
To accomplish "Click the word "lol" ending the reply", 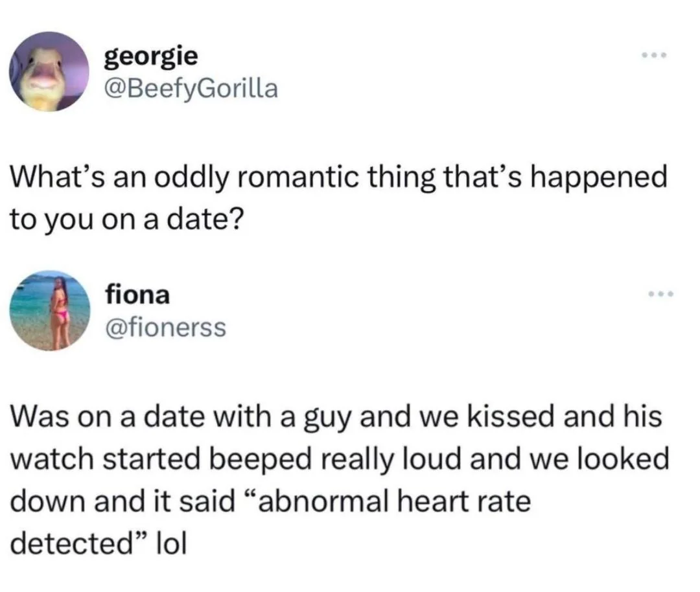I will coord(170,543).
